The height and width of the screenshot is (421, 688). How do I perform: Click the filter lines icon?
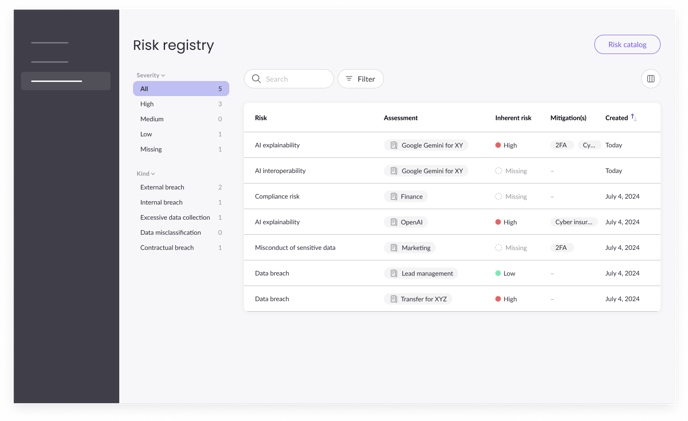coord(349,79)
